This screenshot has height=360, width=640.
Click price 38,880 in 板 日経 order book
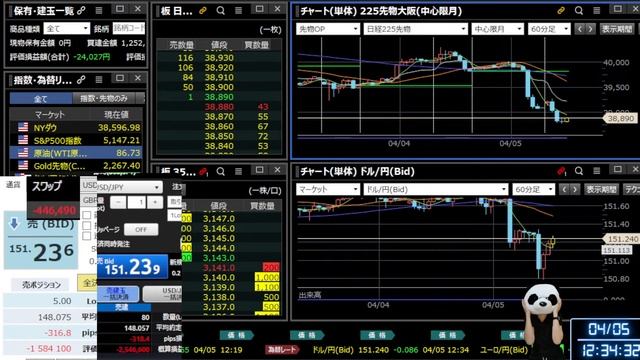click(219, 107)
